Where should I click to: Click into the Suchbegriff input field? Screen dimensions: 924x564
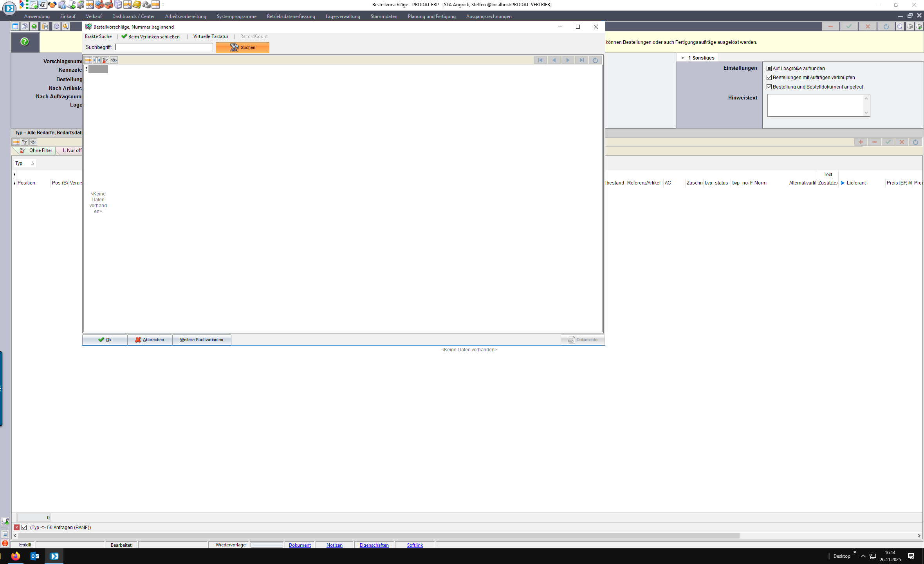pos(164,47)
